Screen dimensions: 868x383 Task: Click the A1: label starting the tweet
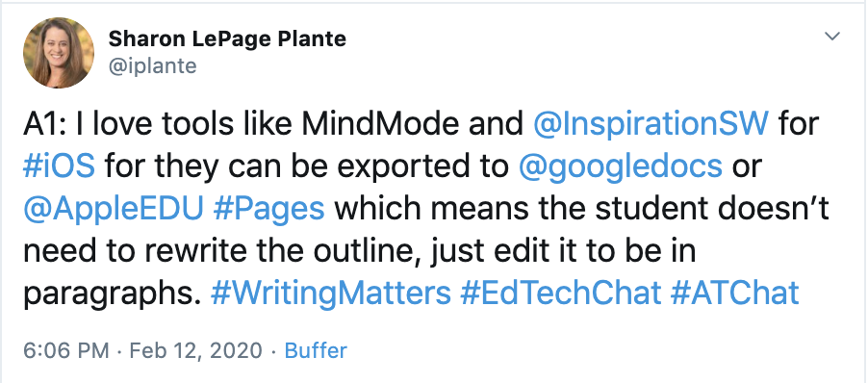(x=43, y=124)
